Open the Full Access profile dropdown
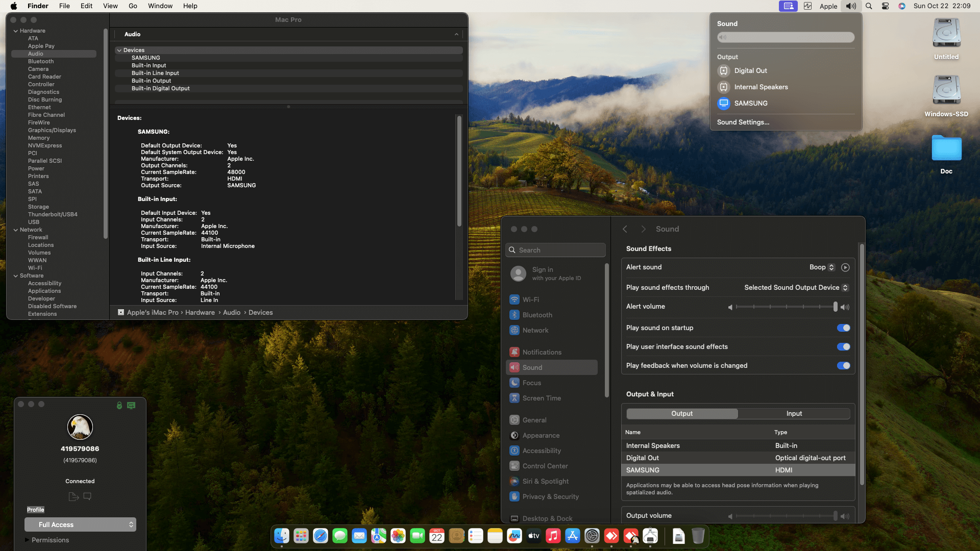 80,524
